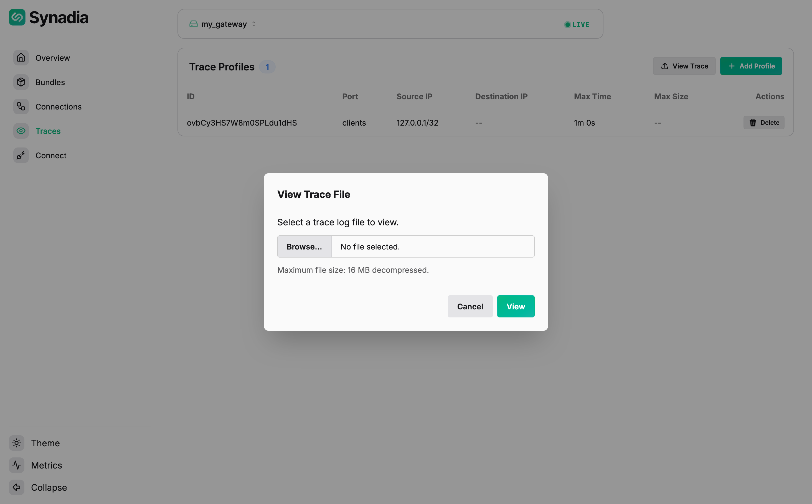Click the Source IP column header
Screen dimensions: 812x504
point(414,96)
